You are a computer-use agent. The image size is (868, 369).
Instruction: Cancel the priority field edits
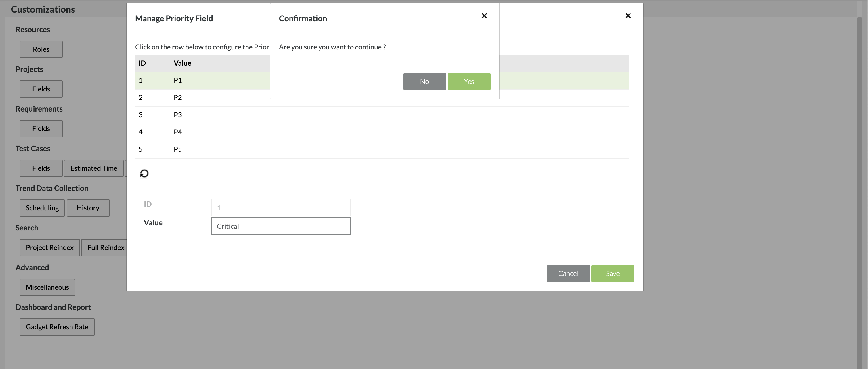[568, 273]
